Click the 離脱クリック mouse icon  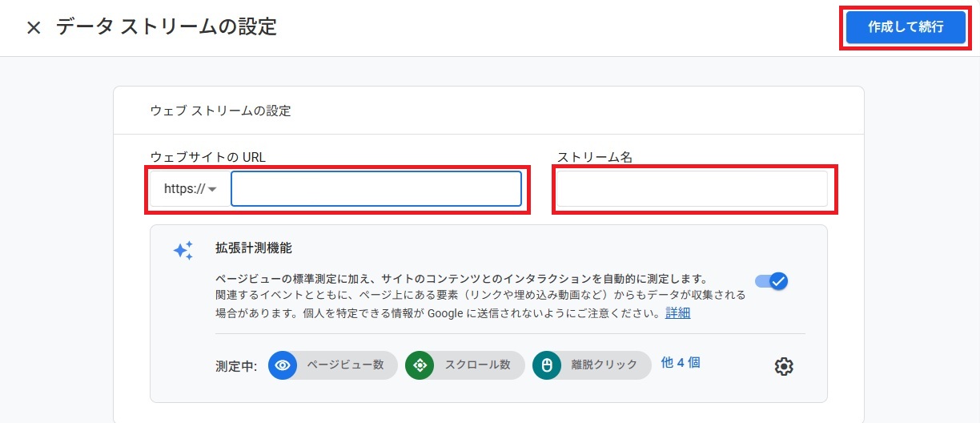pyautogui.click(x=547, y=365)
